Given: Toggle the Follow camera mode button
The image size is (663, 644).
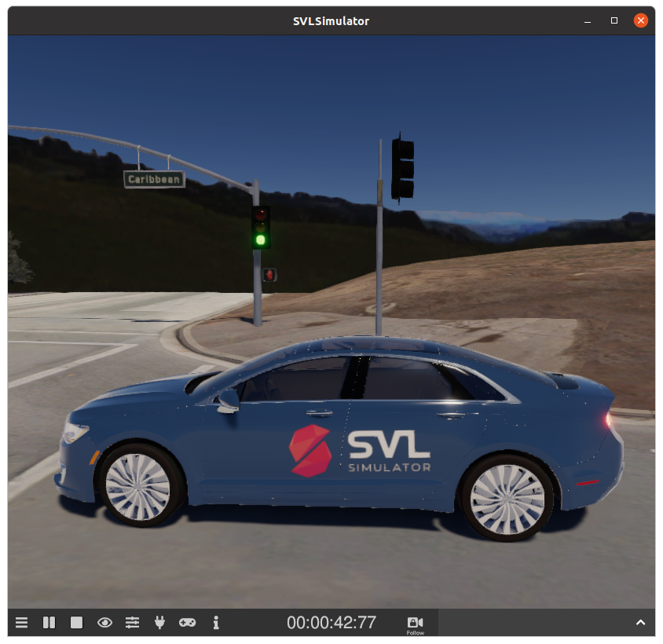Looking at the screenshot, I should point(416,624).
